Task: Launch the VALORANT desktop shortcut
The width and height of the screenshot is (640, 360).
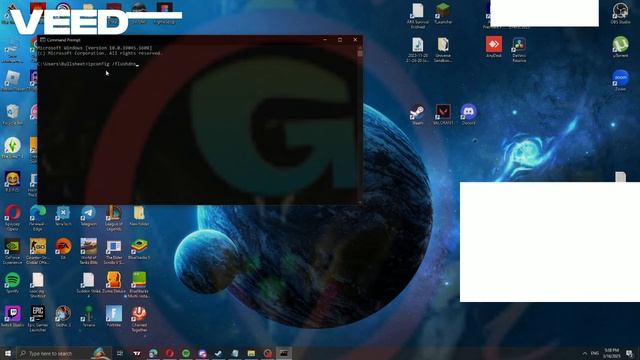Action: point(443,114)
